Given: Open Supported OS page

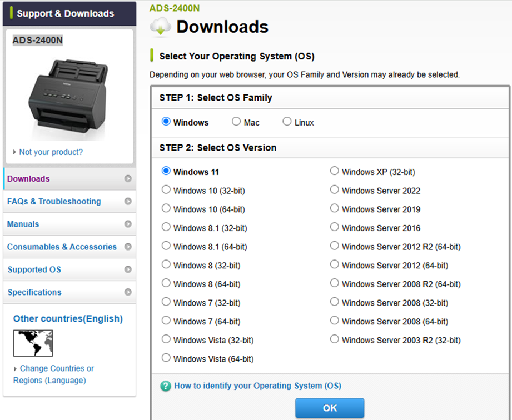Looking at the screenshot, I should (69, 269).
